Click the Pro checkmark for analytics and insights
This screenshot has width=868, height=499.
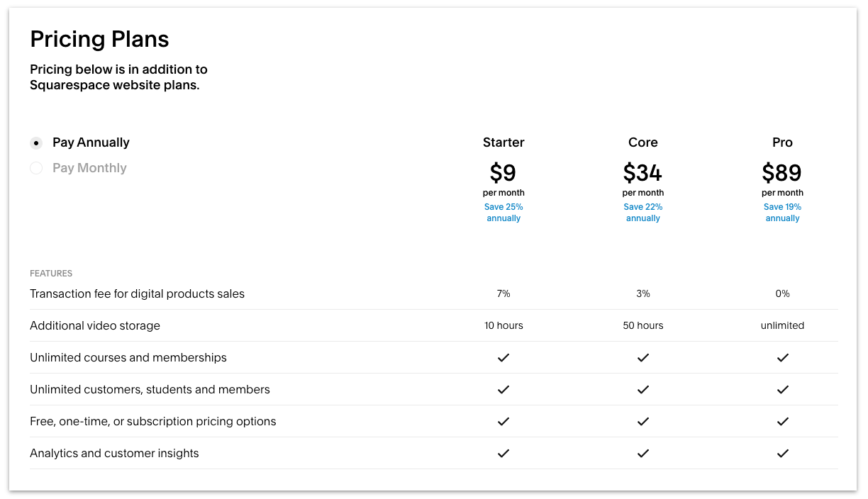pos(782,453)
